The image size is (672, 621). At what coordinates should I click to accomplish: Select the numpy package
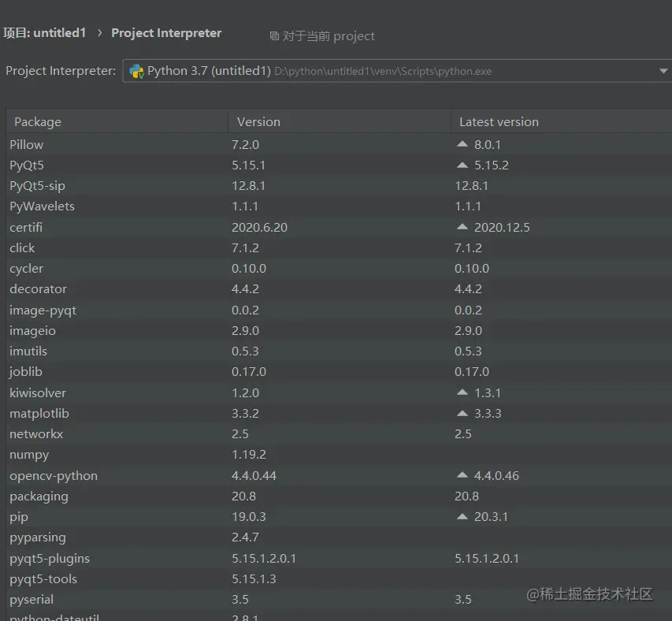(29, 455)
